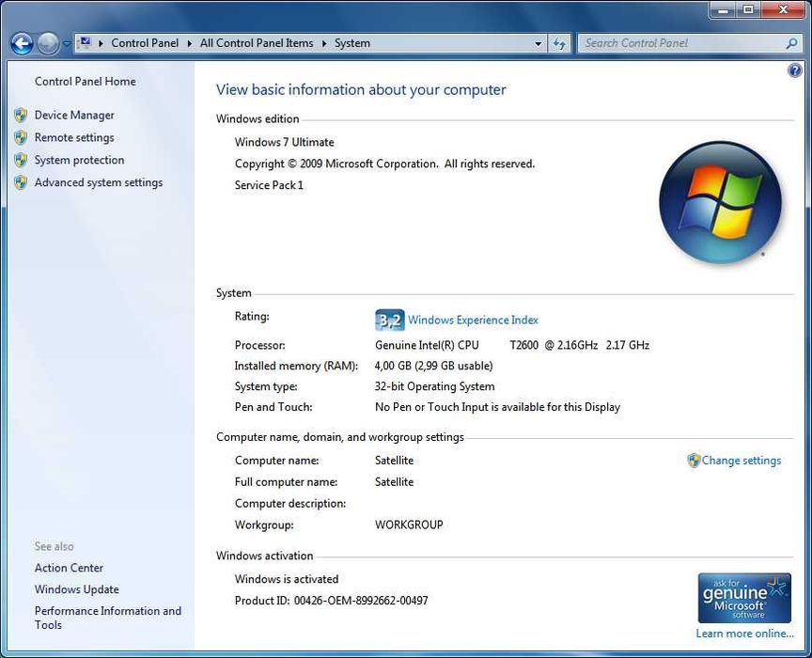
Task: Expand the arrow after All Control Panel Items
Action: (x=324, y=43)
